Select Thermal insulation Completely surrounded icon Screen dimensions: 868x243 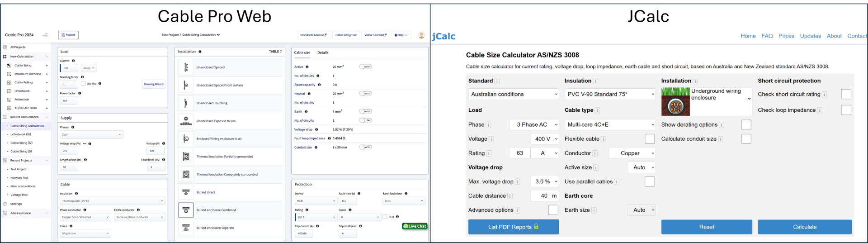click(186, 174)
